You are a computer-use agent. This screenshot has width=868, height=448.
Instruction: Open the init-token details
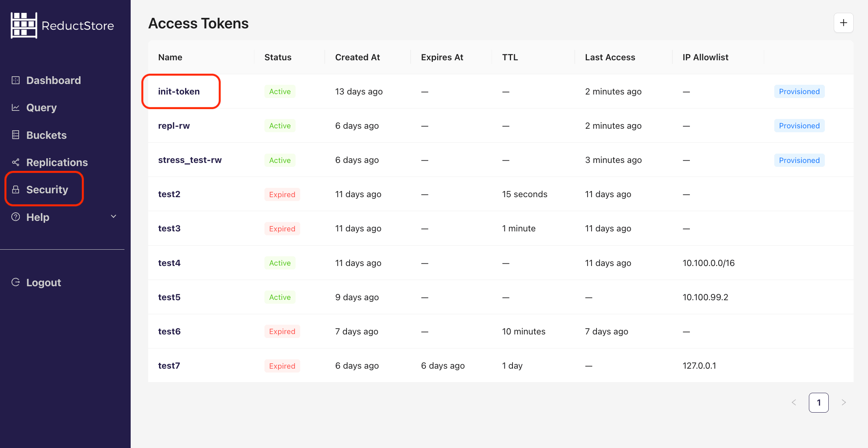pyautogui.click(x=179, y=91)
